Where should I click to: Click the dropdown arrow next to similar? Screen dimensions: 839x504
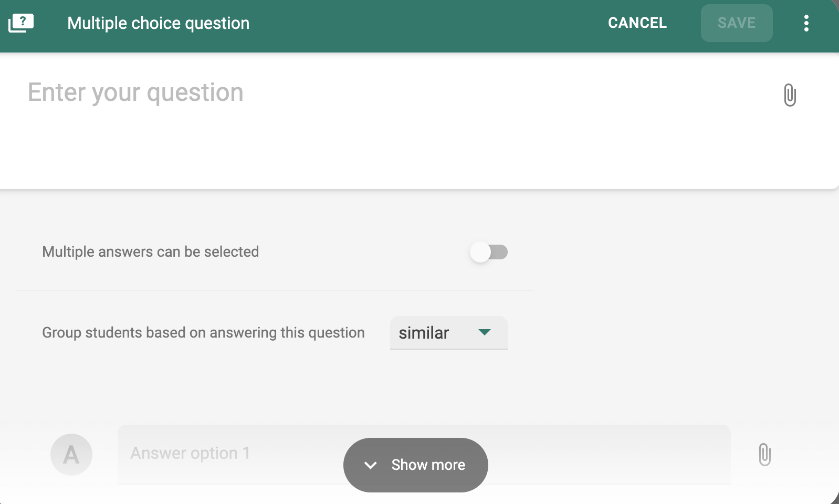click(485, 332)
